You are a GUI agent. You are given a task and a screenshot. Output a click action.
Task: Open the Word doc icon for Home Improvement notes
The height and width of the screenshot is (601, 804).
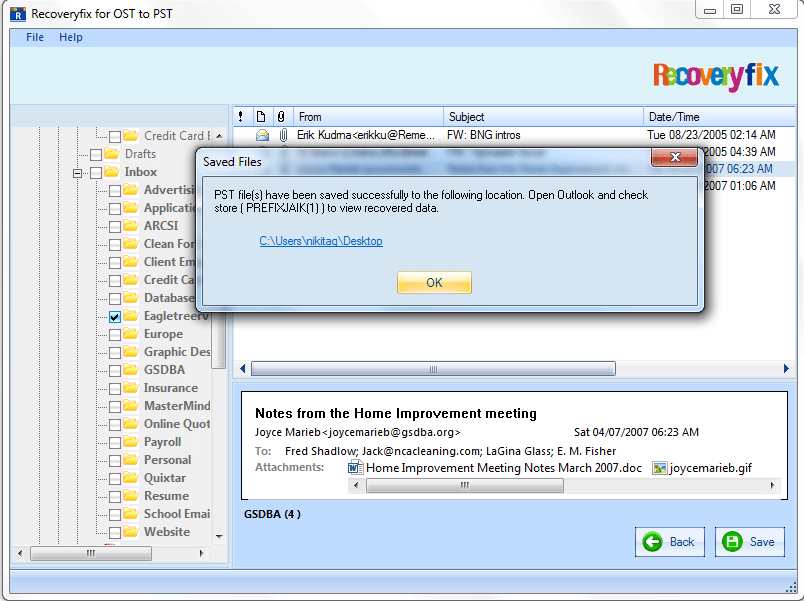pyautogui.click(x=355, y=468)
